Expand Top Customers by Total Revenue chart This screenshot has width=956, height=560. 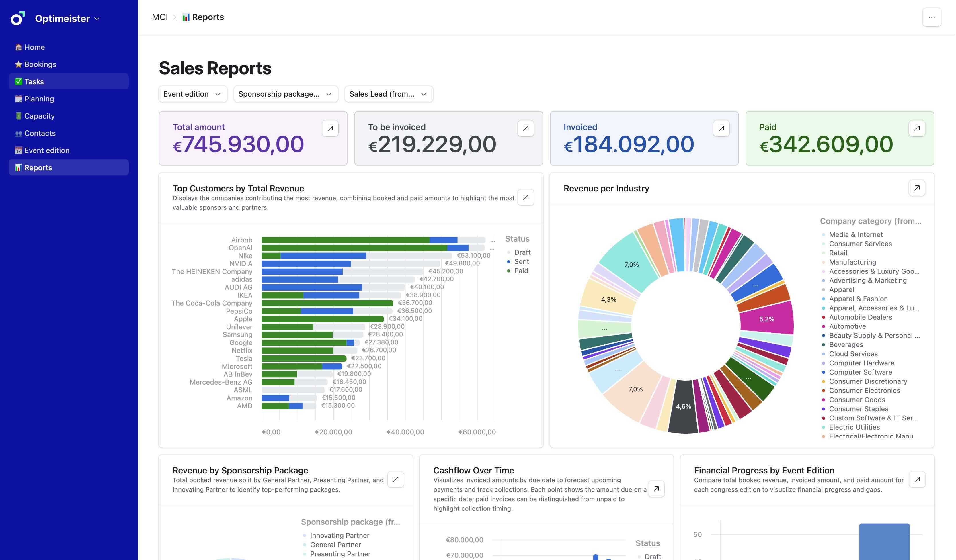[525, 197]
